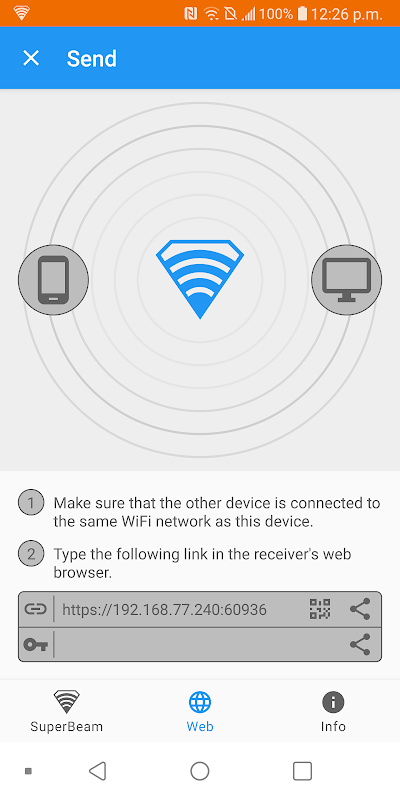Screen dimensions: 400x800
Task: Click the chain link icon
Action: [36, 609]
